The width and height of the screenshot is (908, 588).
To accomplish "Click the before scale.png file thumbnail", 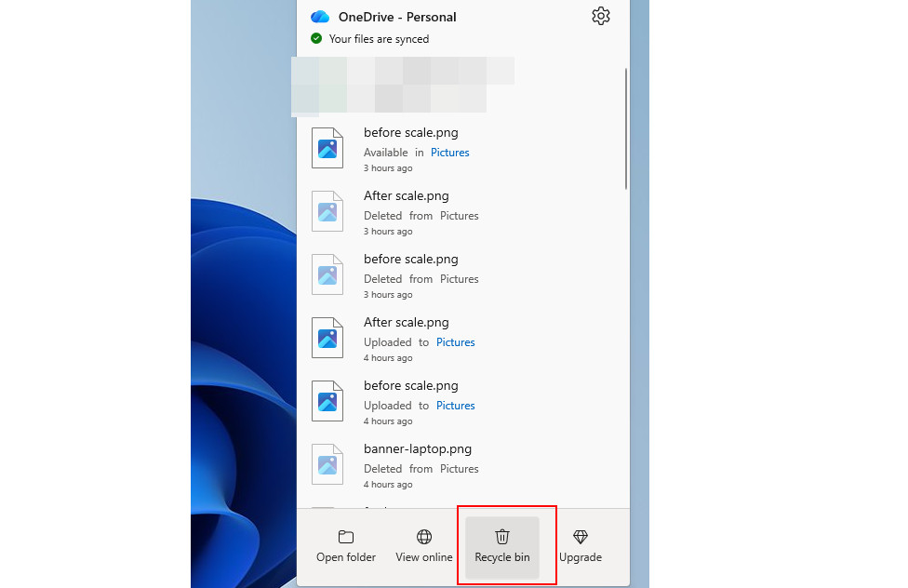I will coord(327,148).
